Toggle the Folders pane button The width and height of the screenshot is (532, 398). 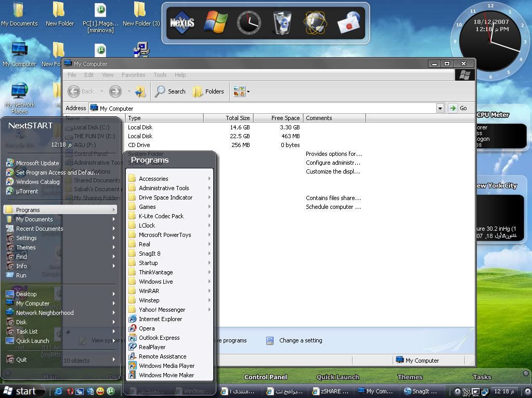pos(209,91)
